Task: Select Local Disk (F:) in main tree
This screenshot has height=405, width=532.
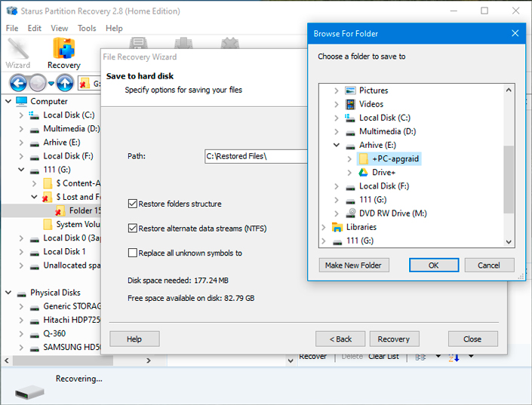Action: 68,156
